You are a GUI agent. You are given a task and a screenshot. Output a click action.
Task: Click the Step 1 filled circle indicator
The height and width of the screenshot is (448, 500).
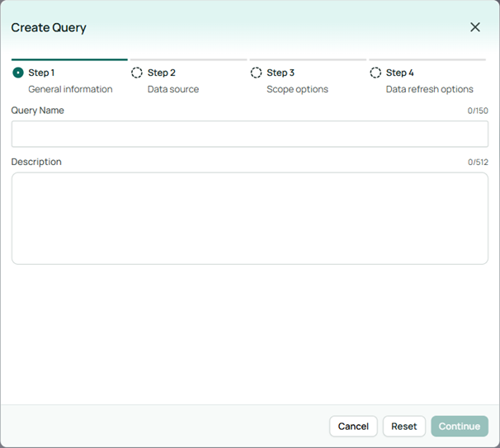click(18, 73)
